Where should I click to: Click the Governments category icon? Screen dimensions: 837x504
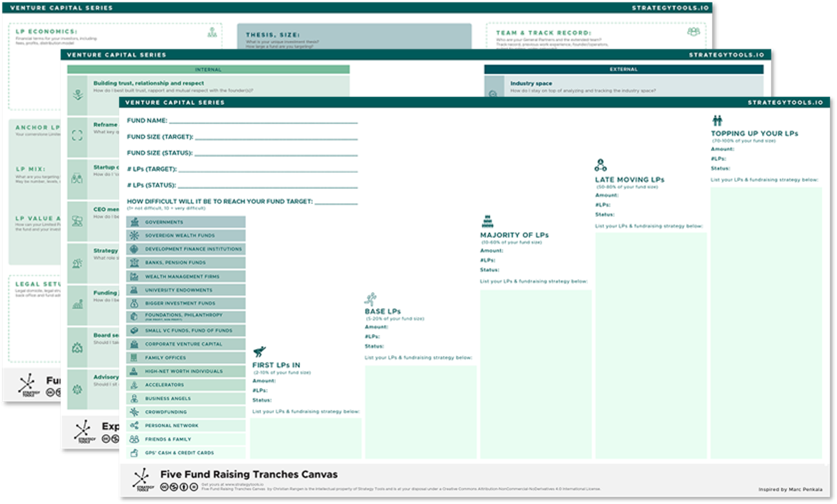click(x=134, y=222)
